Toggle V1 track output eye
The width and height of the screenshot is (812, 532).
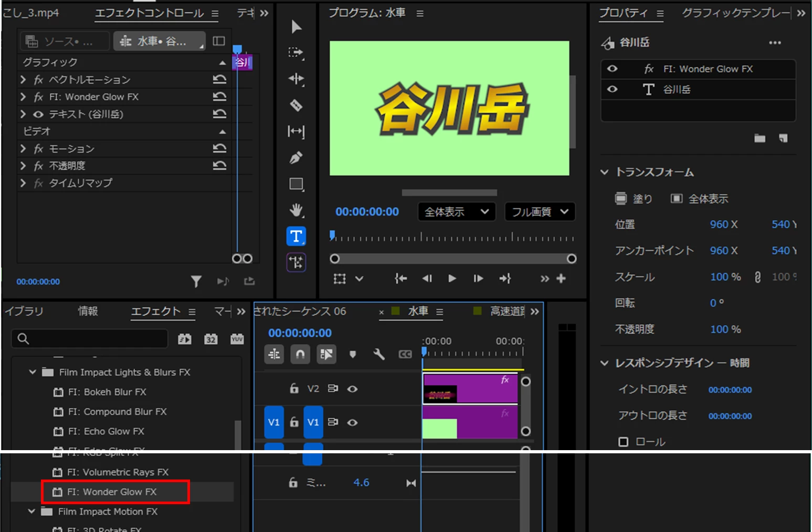353,422
